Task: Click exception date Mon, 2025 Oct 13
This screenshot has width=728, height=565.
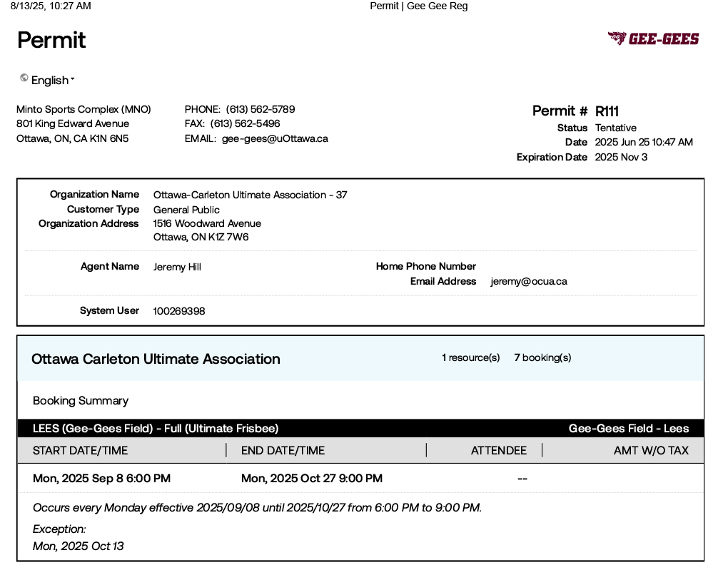Action: tap(78, 546)
